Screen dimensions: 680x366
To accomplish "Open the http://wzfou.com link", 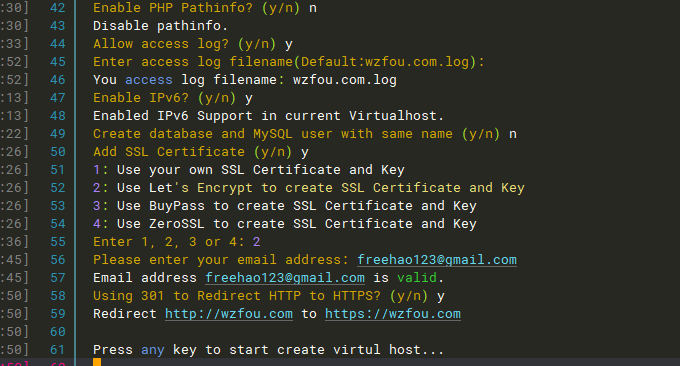I will point(229,314).
